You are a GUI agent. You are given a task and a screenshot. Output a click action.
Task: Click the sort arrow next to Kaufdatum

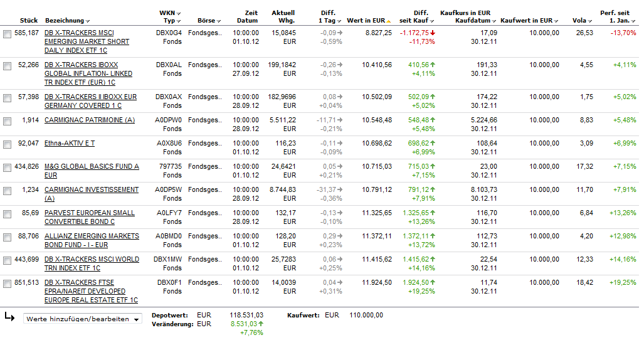[x=494, y=21]
